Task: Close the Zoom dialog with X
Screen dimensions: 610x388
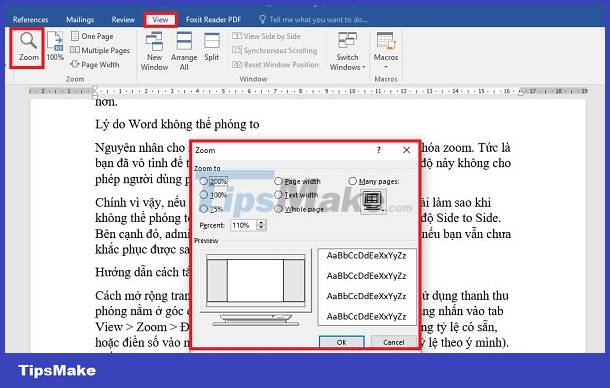Action: (x=407, y=150)
